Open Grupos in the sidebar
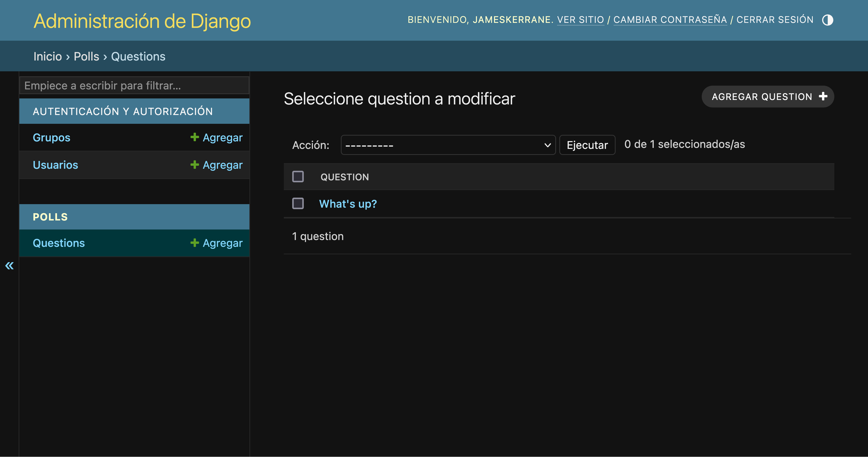868x457 pixels. pos(51,137)
